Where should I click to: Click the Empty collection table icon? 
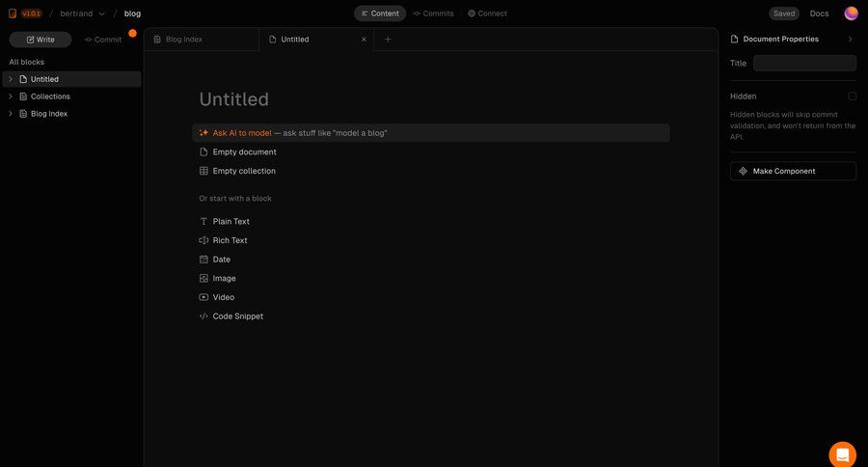pos(203,171)
